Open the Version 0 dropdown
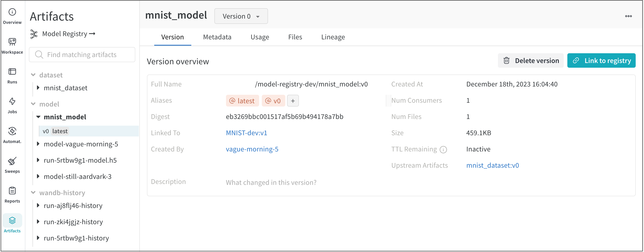 241,16
